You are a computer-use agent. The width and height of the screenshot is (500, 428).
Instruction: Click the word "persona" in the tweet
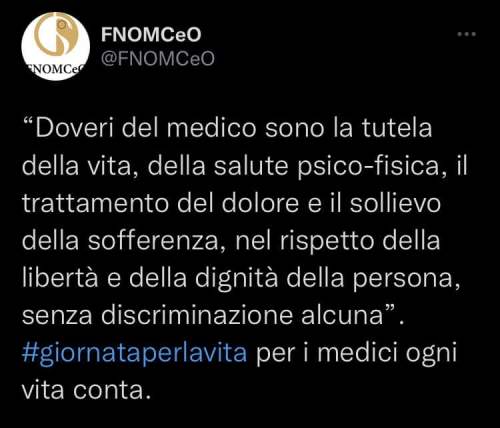pyautogui.click(x=403, y=279)
